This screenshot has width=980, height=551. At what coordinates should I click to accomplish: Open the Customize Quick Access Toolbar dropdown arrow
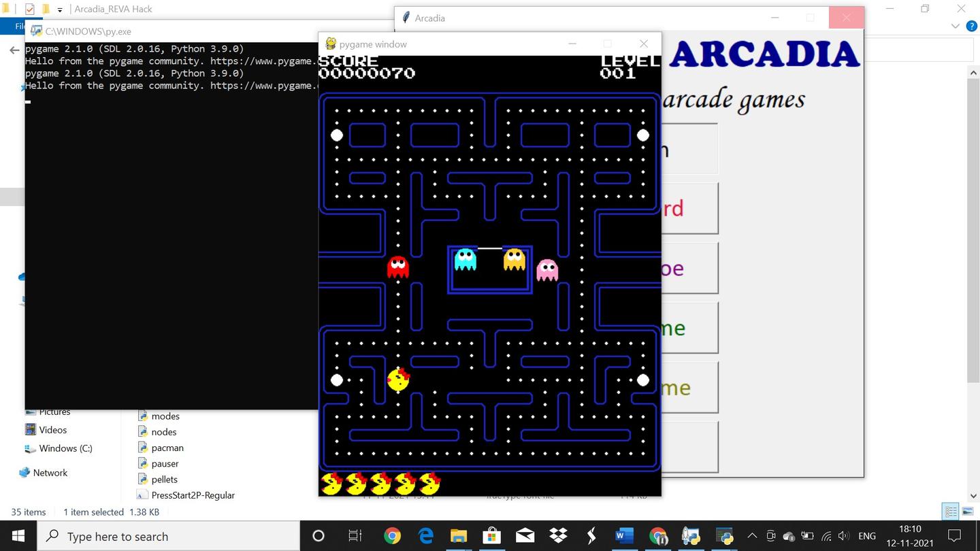pos(60,10)
